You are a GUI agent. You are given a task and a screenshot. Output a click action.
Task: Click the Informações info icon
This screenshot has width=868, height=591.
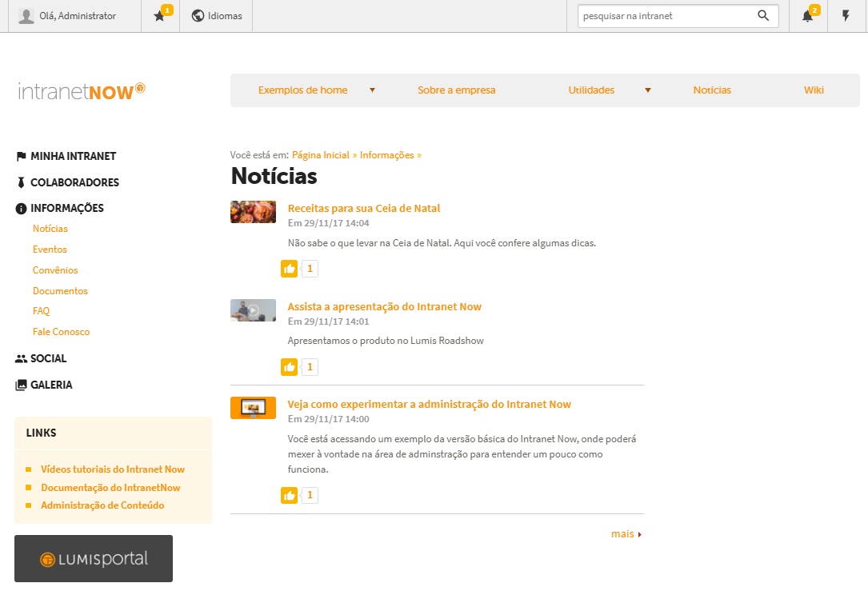click(x=21, y=209)
